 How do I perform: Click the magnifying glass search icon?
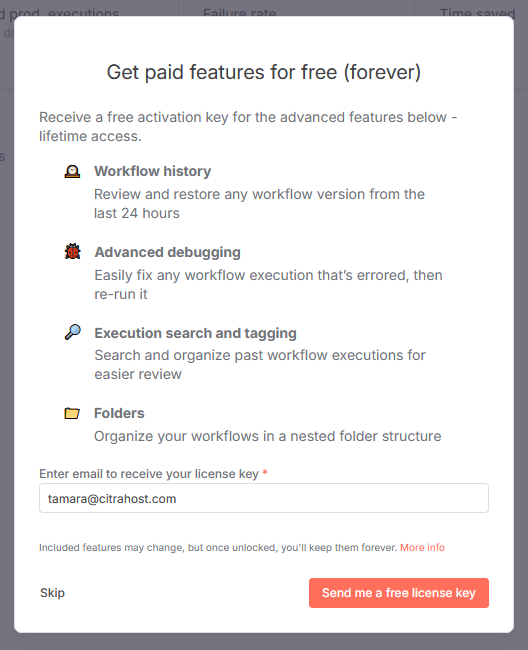tap(73, 332)
